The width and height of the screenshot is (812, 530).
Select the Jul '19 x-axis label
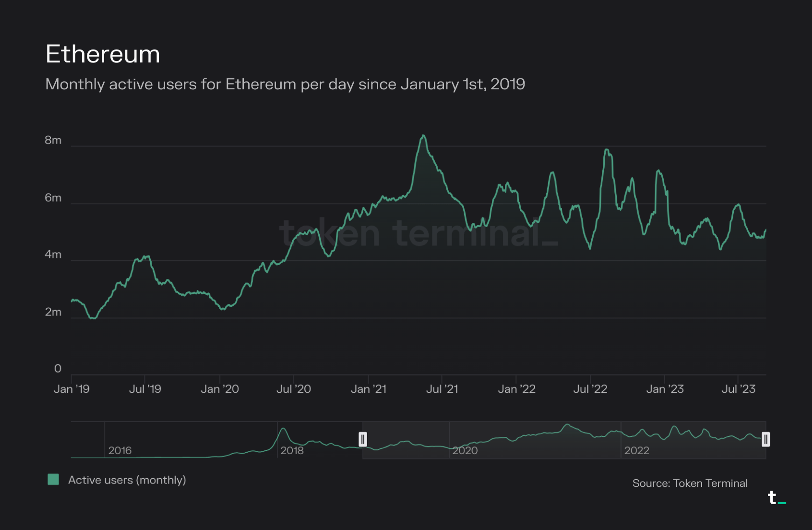click(x=145, y=389)
